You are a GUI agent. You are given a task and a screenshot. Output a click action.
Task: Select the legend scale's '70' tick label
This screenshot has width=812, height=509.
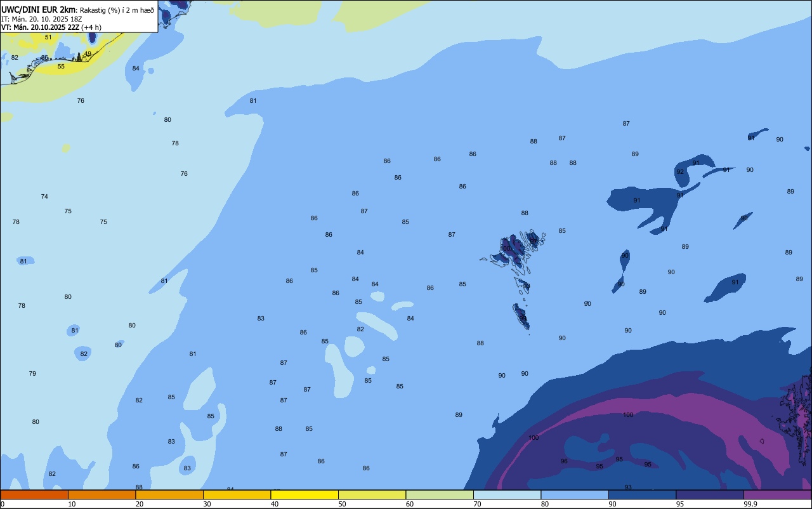[477, 504]
